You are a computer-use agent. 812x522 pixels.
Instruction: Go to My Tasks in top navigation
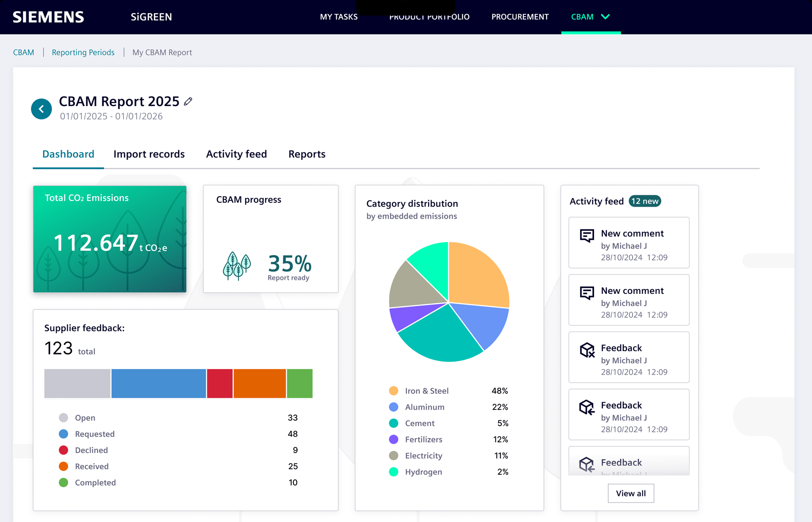[339, 17]
